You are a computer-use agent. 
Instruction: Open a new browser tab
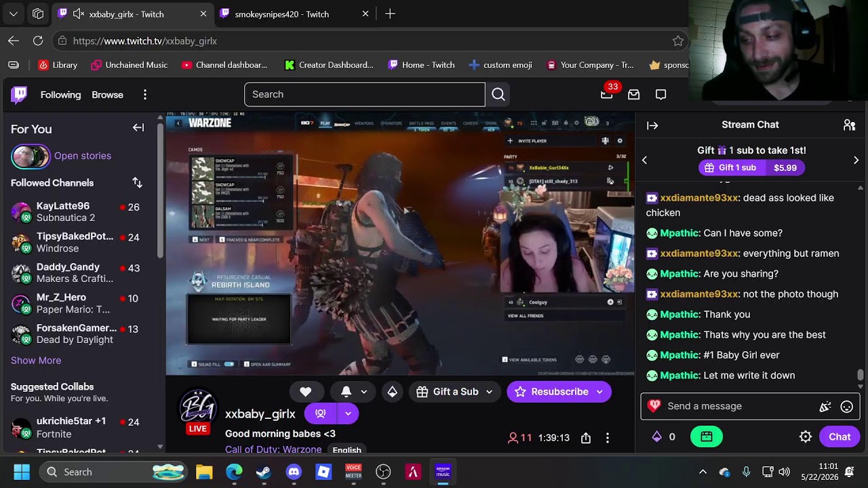[390, 14]
